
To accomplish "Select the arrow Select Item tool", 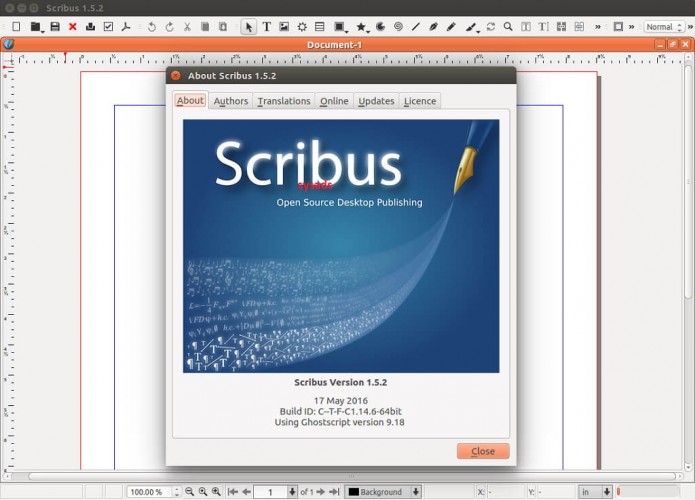I will [x=249, y=27].
